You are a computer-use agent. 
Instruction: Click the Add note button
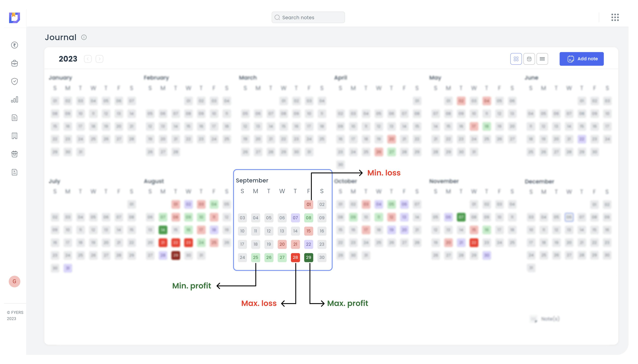coord(581,59)
